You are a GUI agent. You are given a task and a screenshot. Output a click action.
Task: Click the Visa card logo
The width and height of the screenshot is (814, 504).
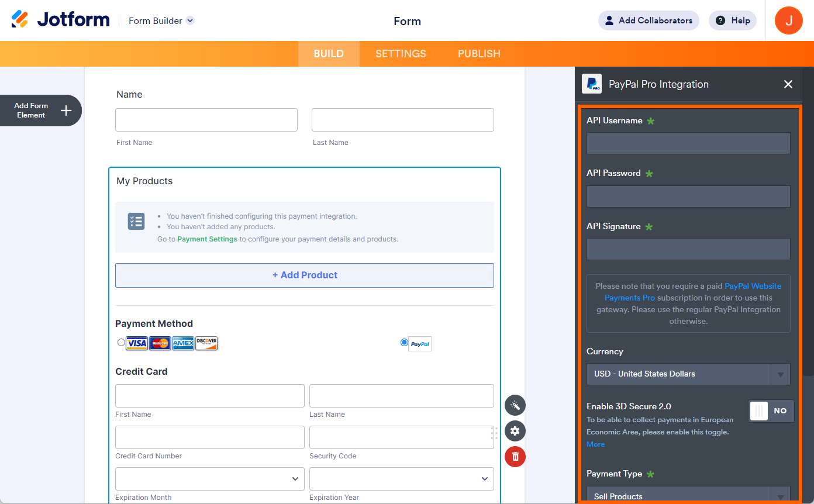137,343
